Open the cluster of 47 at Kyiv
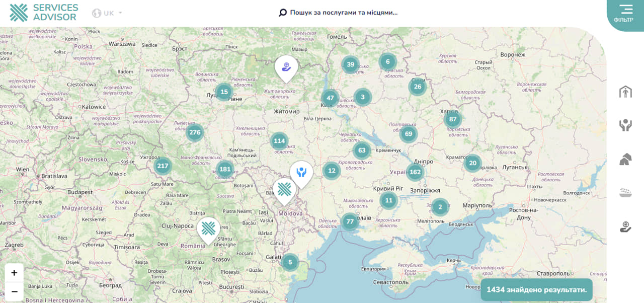Screen dimensions: 644x303 click(330, 98)
